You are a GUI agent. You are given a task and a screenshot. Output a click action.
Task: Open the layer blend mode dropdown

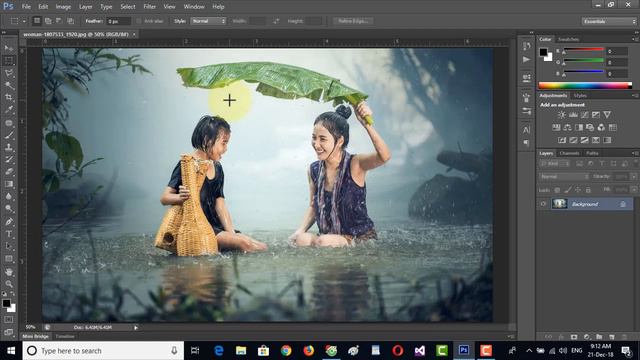564,177
